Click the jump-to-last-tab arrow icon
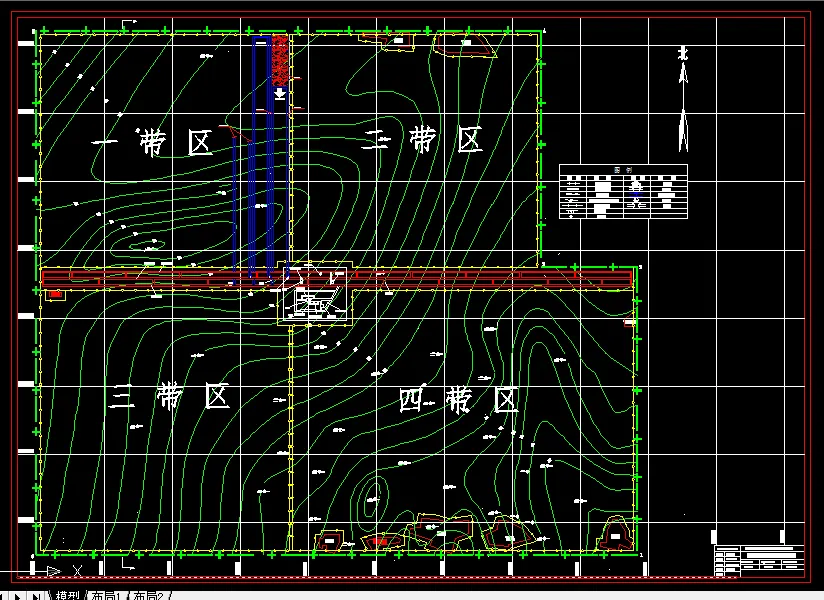The image size is (824, 600). point(36,596)
